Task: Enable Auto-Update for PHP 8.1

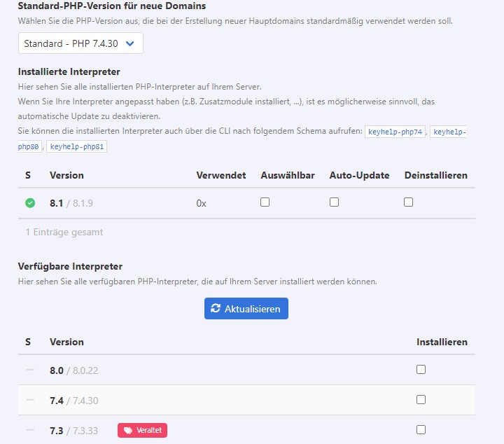Action: pos(334,202)
